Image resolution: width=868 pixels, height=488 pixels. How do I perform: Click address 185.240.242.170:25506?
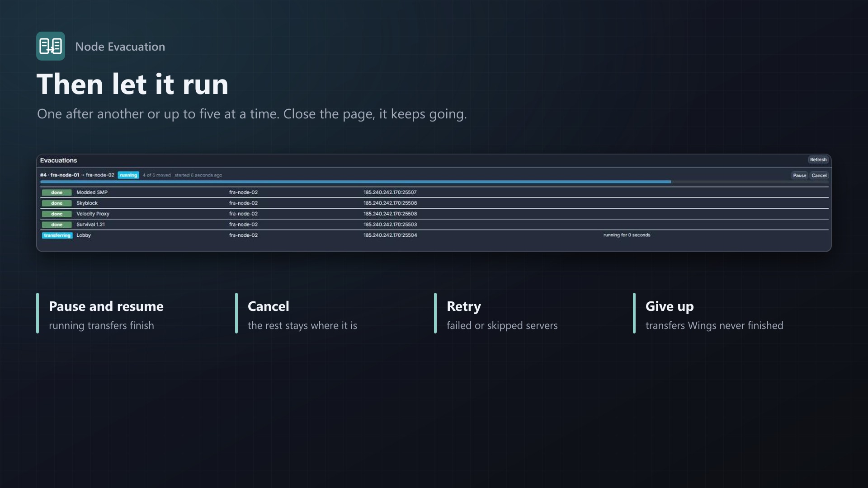[390, 203]
